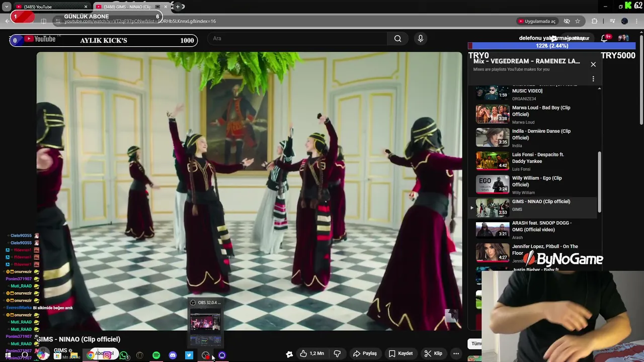This screenshot has height=362, width=644.
Task: Click the thumbs-up plus icon left of like
Action: [x=289, y=354]
